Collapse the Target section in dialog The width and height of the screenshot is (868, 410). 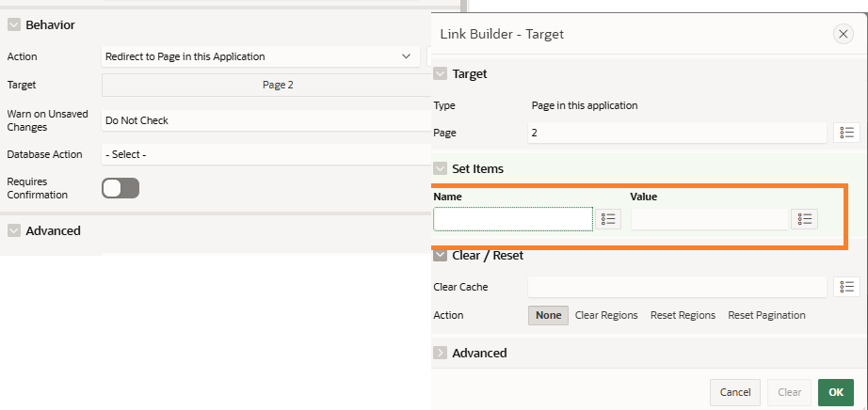point(440,73)
